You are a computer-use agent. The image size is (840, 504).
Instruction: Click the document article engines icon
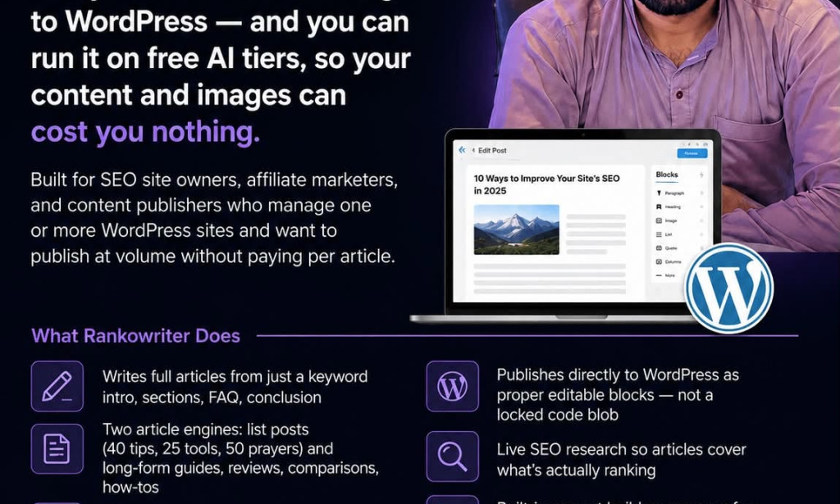(57, 449)
